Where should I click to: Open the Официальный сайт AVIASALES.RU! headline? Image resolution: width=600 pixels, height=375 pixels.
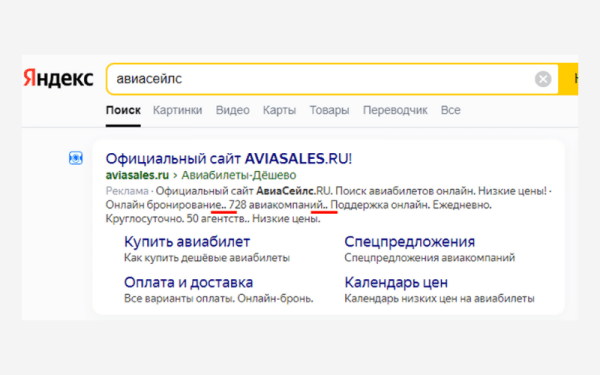pos(229,158)
